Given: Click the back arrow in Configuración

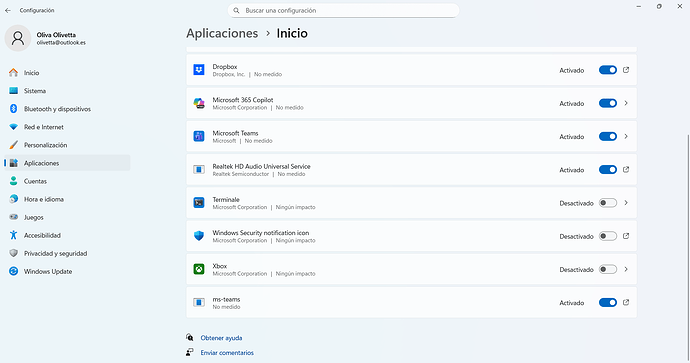Looking at the screenshot, I should click(x=8, y=10).
